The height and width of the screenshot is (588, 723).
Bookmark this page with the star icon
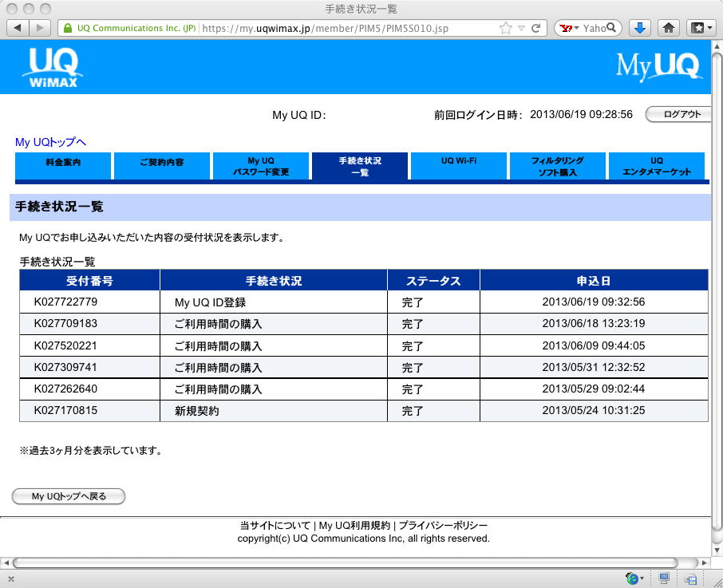(506, 28)
